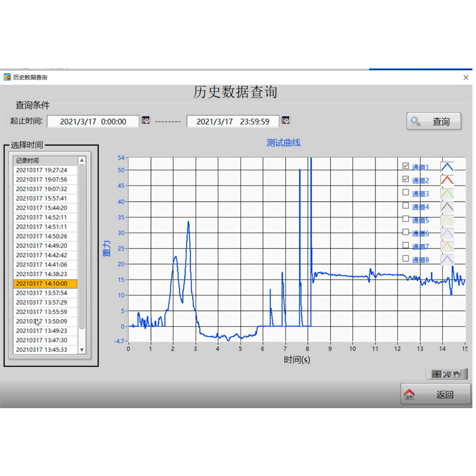Screen dimensions: 476x476
Task: Select record 20210317 13:57:54
Action: click(46, 293)
